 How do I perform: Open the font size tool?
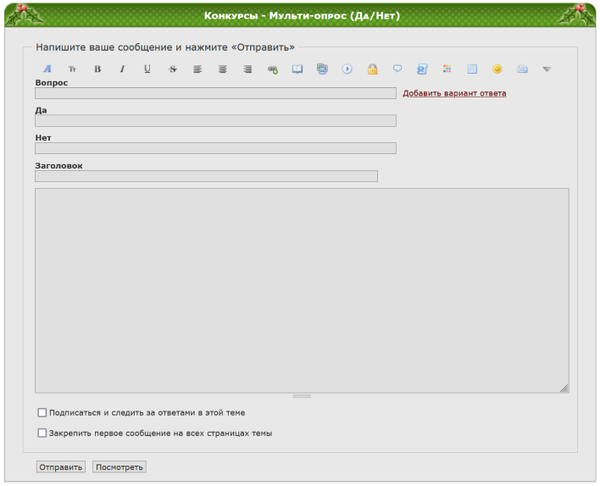pyautogui.click(x=72, y=69)
